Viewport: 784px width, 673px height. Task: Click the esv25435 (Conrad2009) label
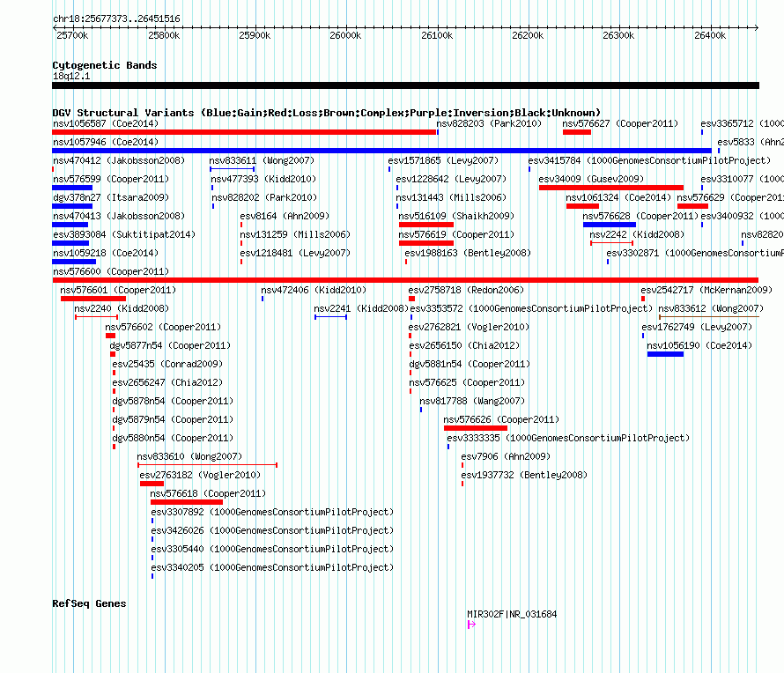167,364
